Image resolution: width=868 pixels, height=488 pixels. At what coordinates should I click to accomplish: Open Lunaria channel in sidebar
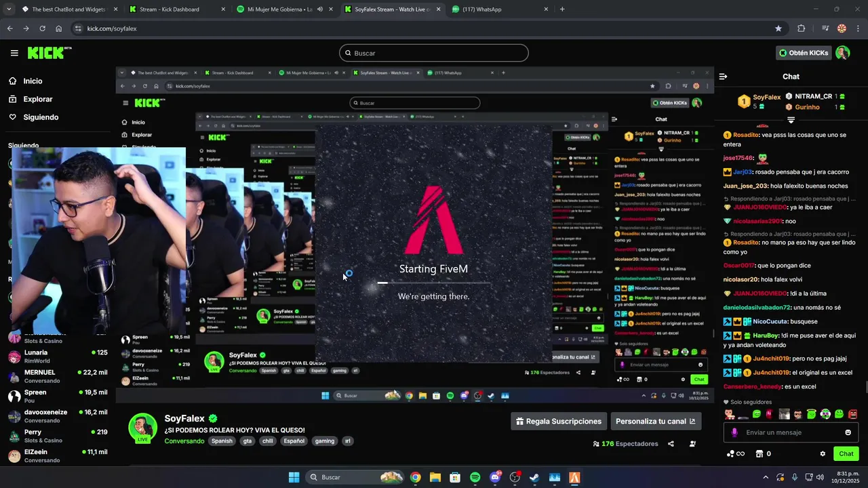pos(58,357)
